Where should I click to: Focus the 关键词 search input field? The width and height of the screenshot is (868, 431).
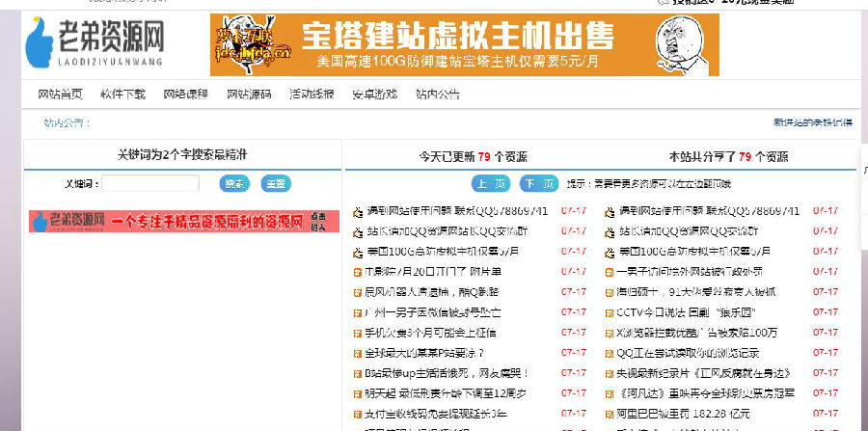(150, 183)
